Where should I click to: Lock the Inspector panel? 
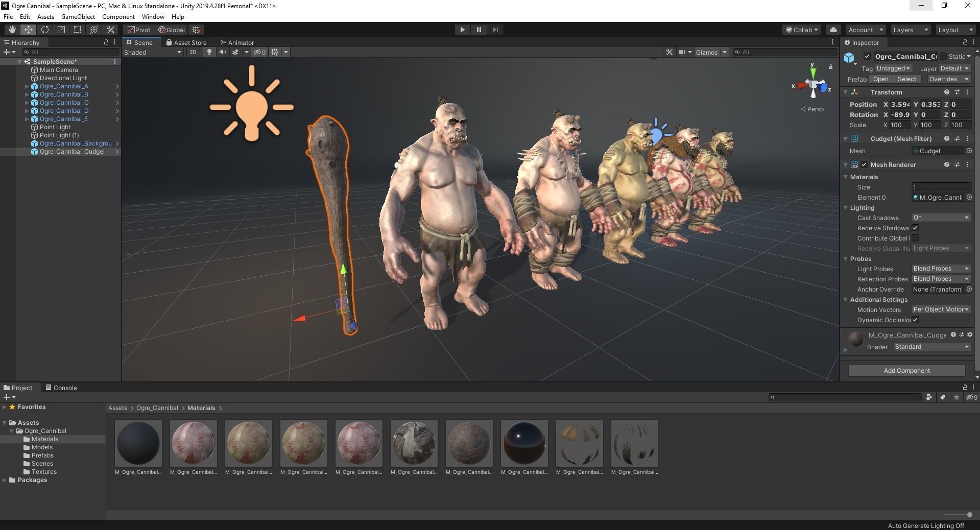click(965, 42)
